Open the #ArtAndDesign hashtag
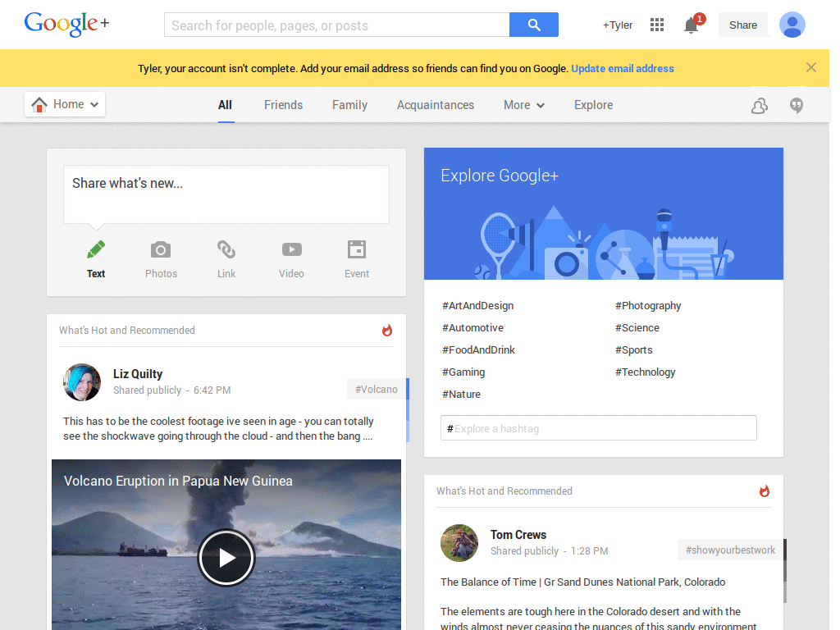Image resolution: width=840 pixels, height=630 pixels. point(478,305)
